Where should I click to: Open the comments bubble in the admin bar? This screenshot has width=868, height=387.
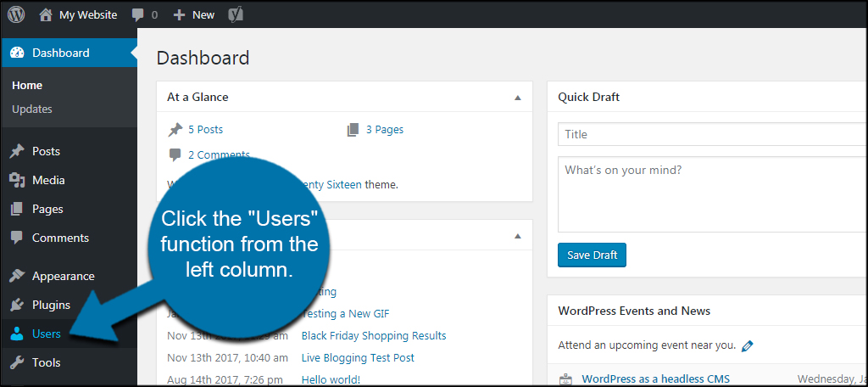138,15
